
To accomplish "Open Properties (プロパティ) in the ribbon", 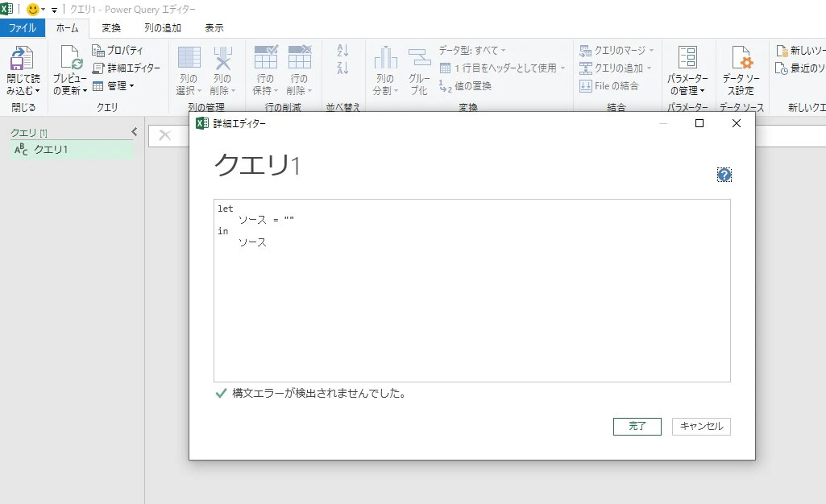I will pos(118,51).
